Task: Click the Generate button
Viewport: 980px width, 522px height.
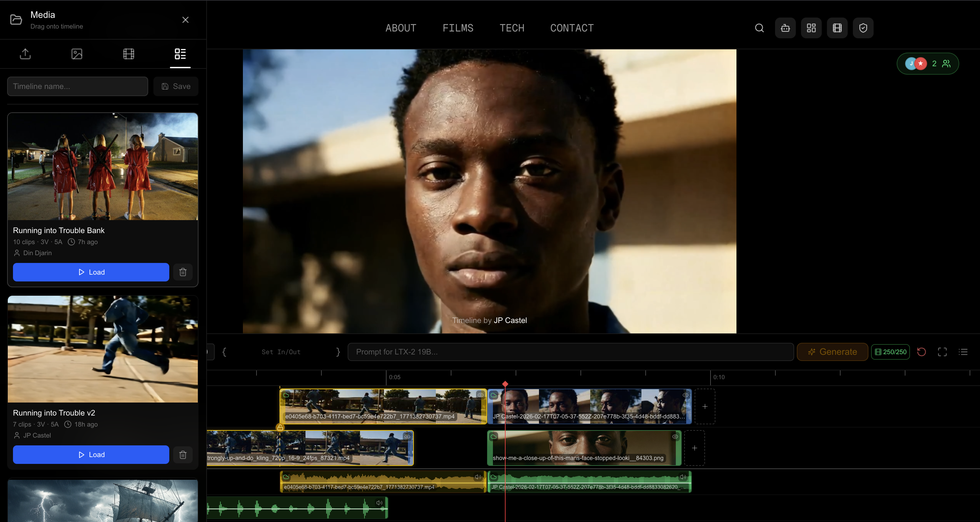Action: click(832, 352)
